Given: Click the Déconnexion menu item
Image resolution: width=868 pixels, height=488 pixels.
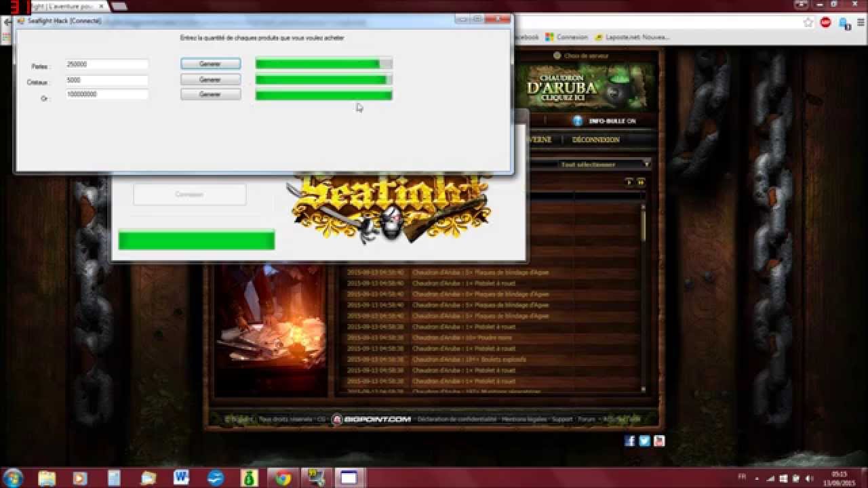Looking at the screenshot, I should (595, 140).
